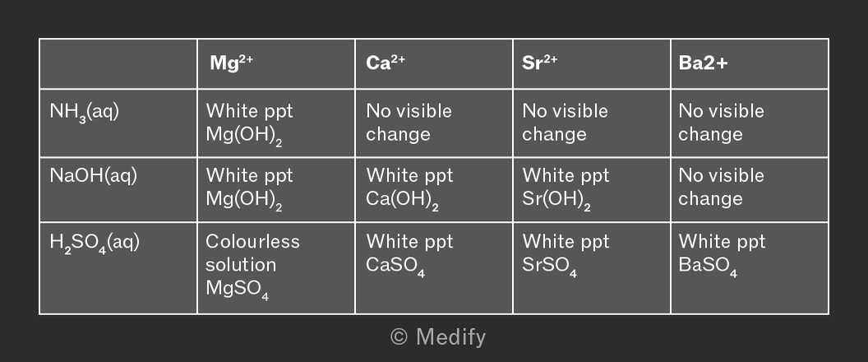Screen dimensions: 868x362
Task: Click the Ca²⁺ column header
Action: 433,63
